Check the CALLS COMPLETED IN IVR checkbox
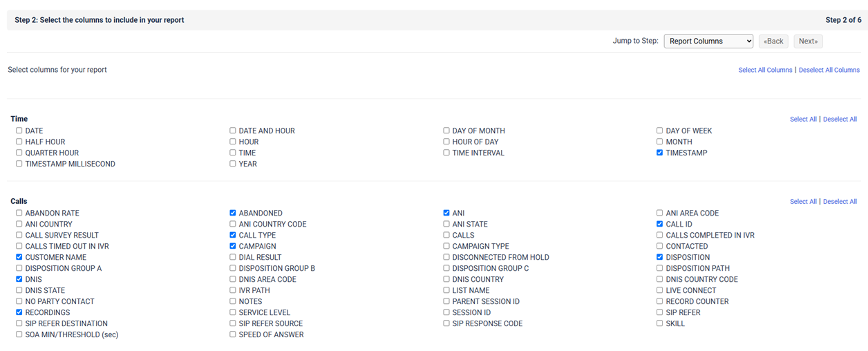Image resolution: width=868 pixels, height=351 pixels. [660, 235]
